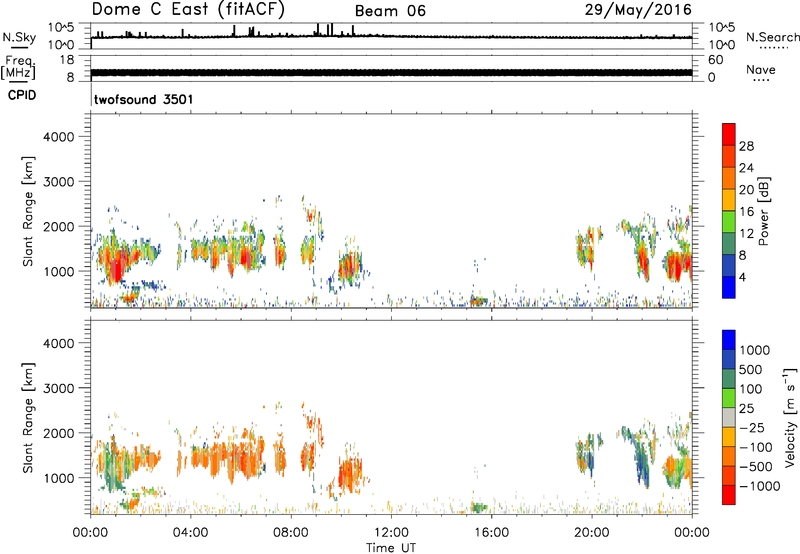Click the "4000" tick on the power panel
800x554 pixels.
(x=59, y=137)
